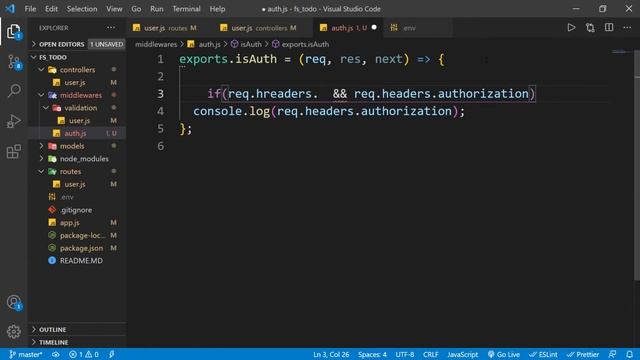Open the View menu
Image resolution: width=640 pixels, height=360 pixels.
(x=114, y=9)
